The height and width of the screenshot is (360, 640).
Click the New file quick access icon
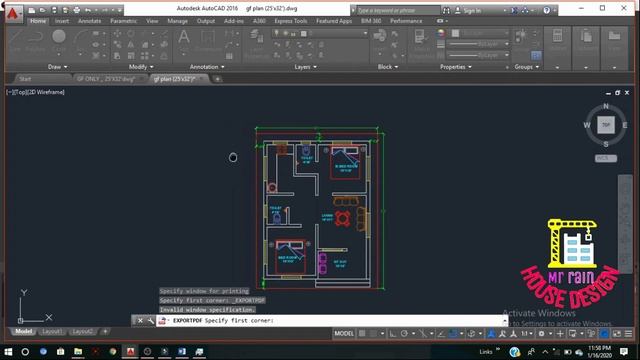click(x=31, y=10)
